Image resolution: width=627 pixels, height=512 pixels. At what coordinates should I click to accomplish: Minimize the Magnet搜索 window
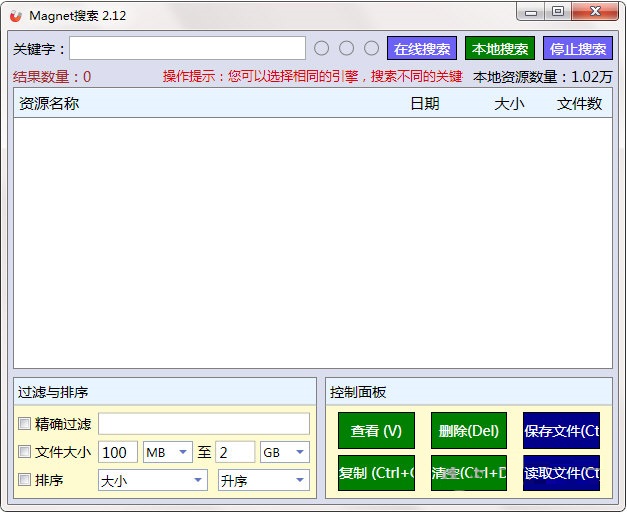click(531, 12)
